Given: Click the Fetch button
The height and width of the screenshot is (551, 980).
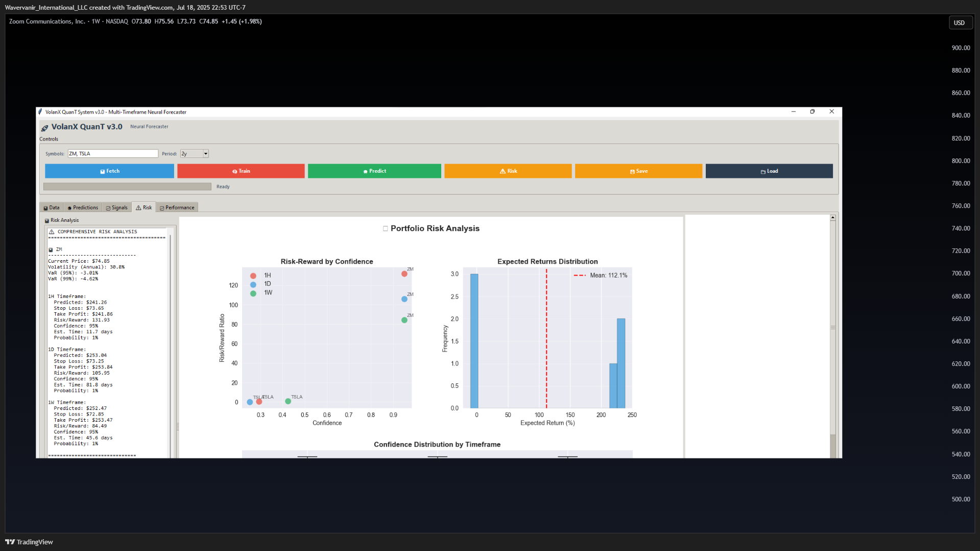Looking at the screenshot, I should (109, 171).
